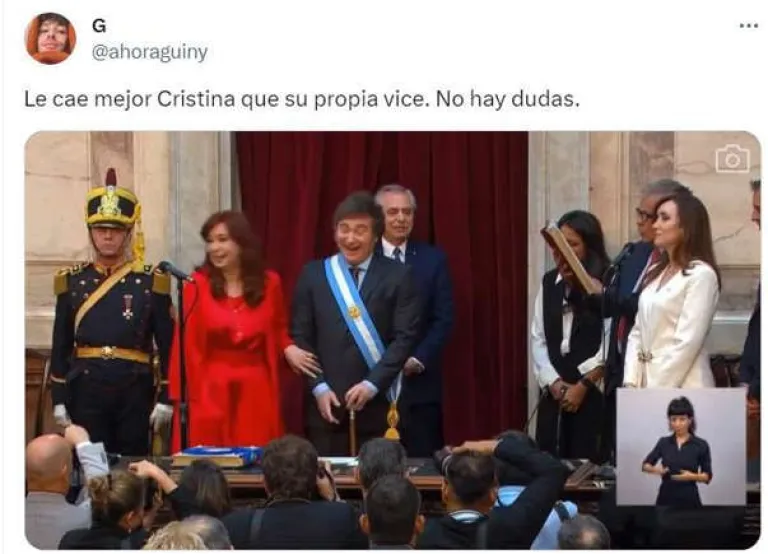Click the blue book lying on the table
This screenshot has width=768, height=554.
(221, 456)
